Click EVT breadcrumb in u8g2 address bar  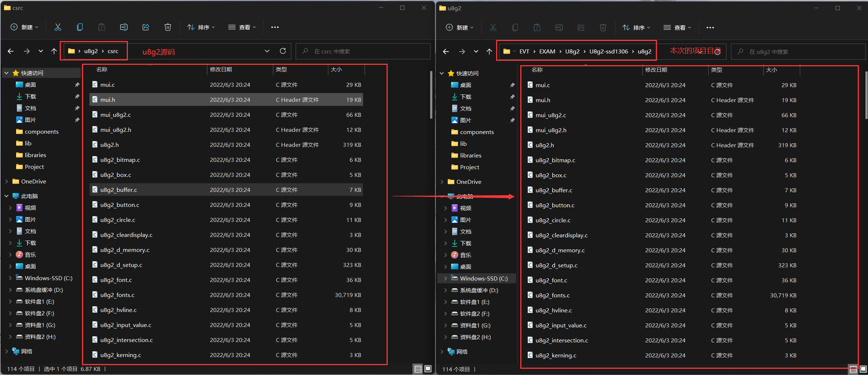pos(524,51)
